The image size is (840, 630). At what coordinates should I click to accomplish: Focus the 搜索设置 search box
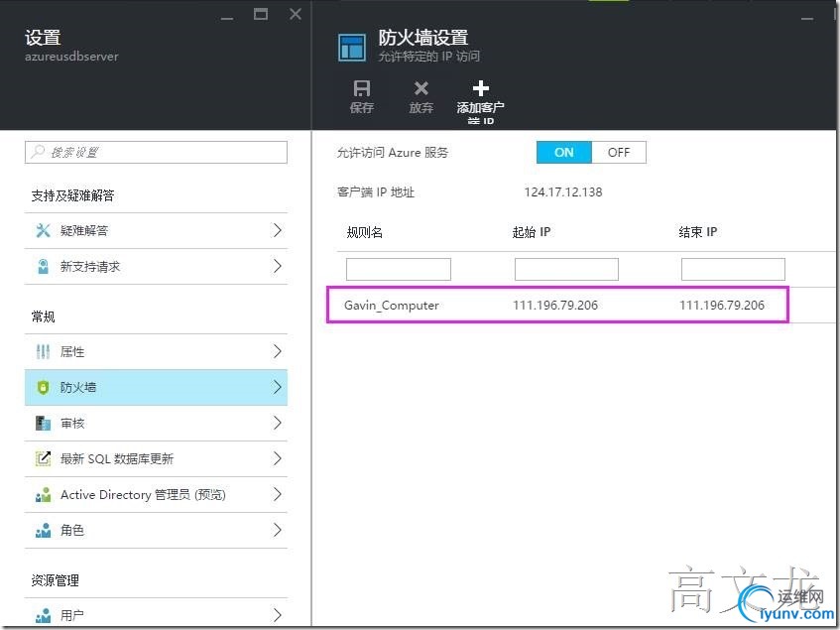click(x=156, y=152)
